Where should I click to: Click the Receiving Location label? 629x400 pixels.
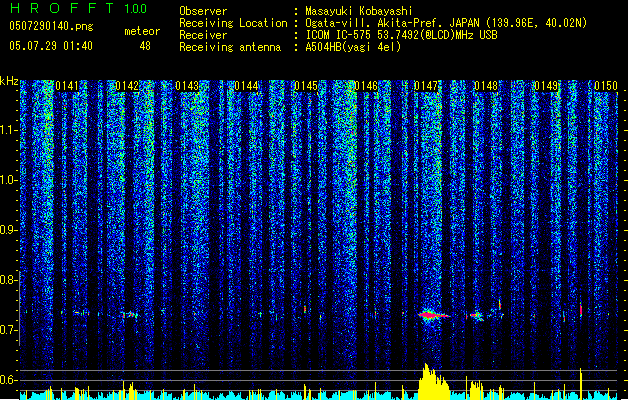tap(233, 23)
